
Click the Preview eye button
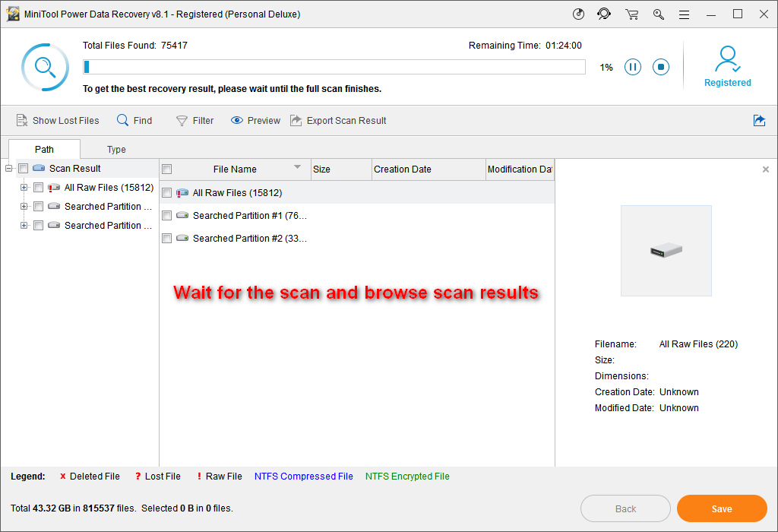click(x=255, y=121)
